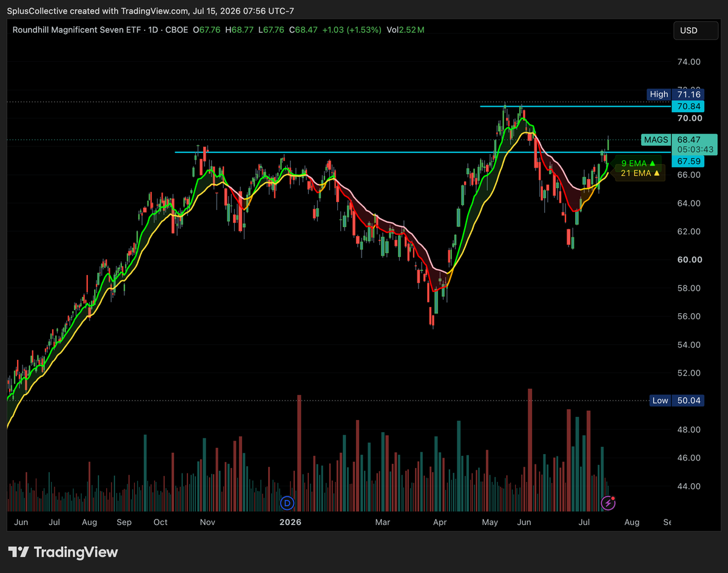Click the Aug label on time axis
The image size is (728, 573).
[x=632, y=522]
